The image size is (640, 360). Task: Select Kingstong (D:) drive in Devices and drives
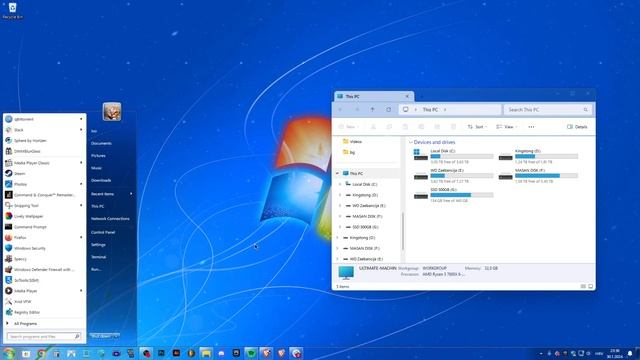pos(538,156)
